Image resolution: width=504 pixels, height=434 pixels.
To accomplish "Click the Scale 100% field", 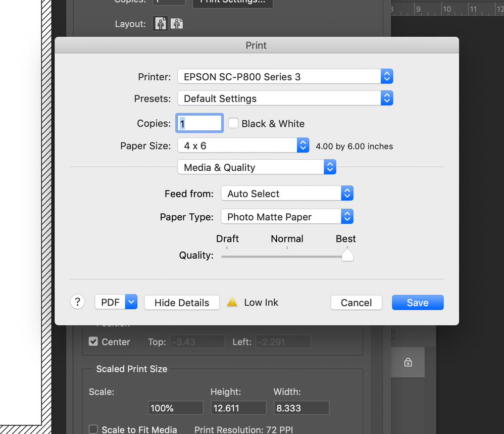I will 176,408.
